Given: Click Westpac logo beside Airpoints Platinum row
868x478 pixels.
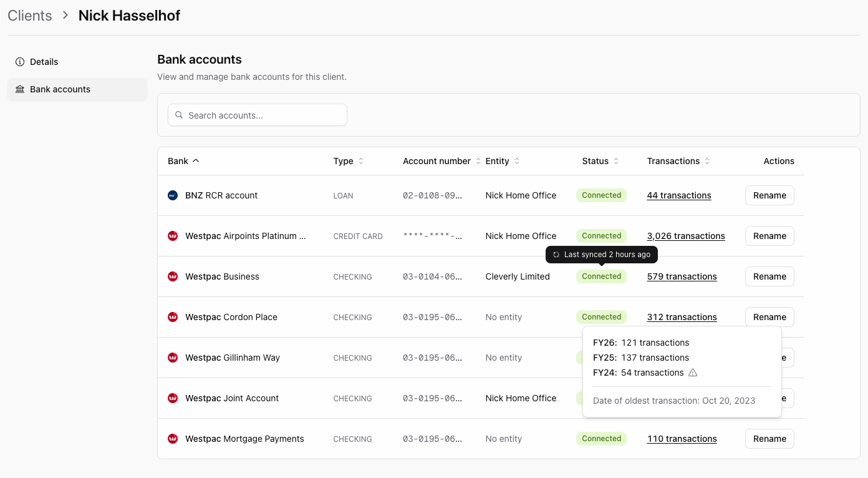Looking at the screenshot, I should click(173, 236).
